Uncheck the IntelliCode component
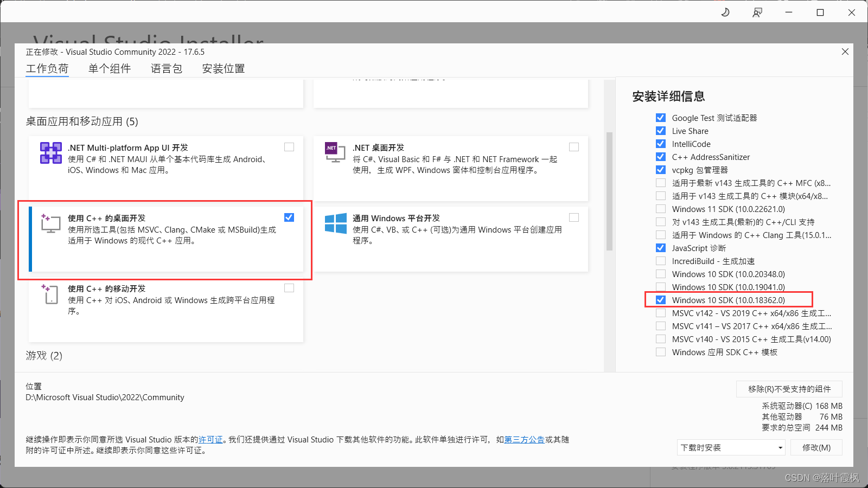 tap(661, 144)
